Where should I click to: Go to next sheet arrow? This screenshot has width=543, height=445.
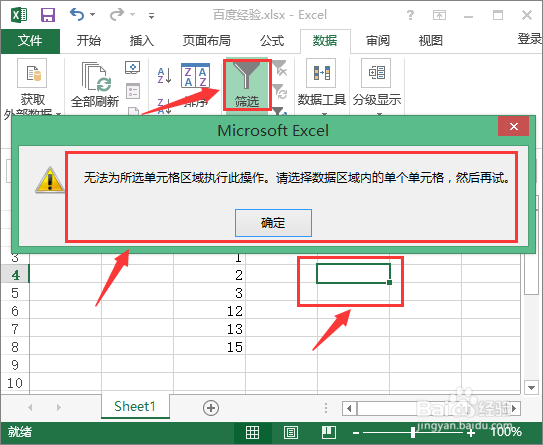pyautogui.click(x=59, y=408)
